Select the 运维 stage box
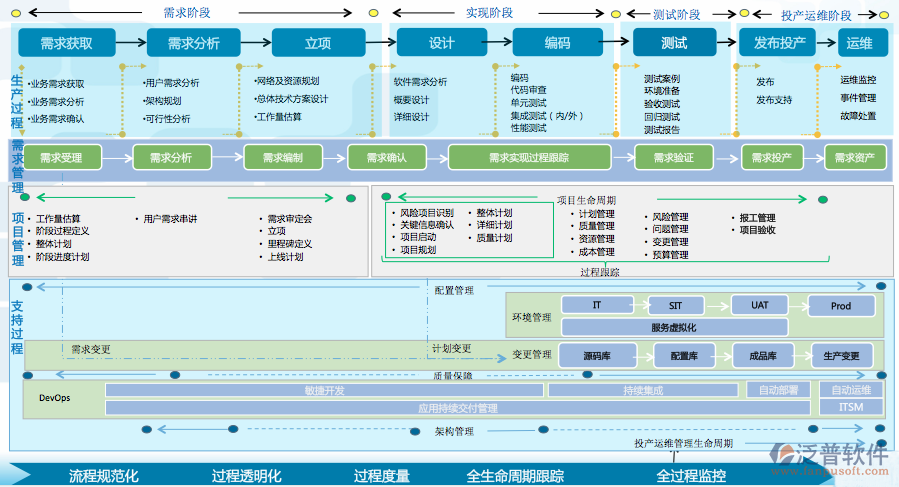899x487 pixels. [859, 43]
